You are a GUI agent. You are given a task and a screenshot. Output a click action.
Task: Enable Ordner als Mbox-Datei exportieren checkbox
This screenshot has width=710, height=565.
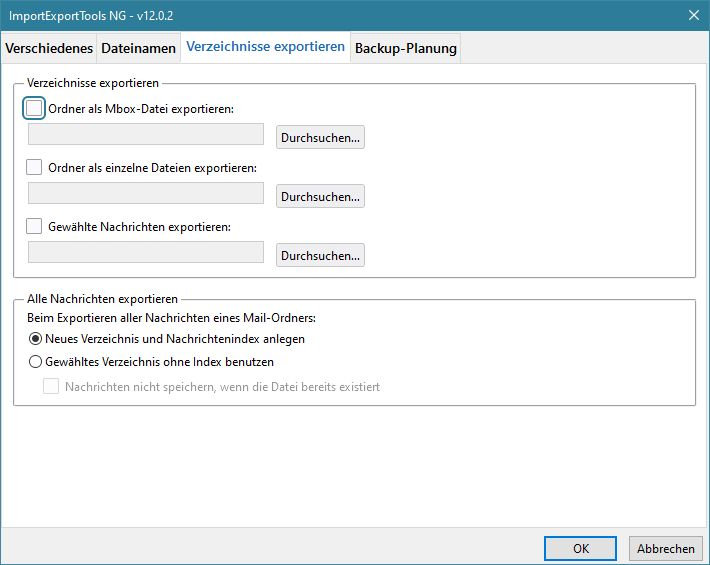[34, 108]
